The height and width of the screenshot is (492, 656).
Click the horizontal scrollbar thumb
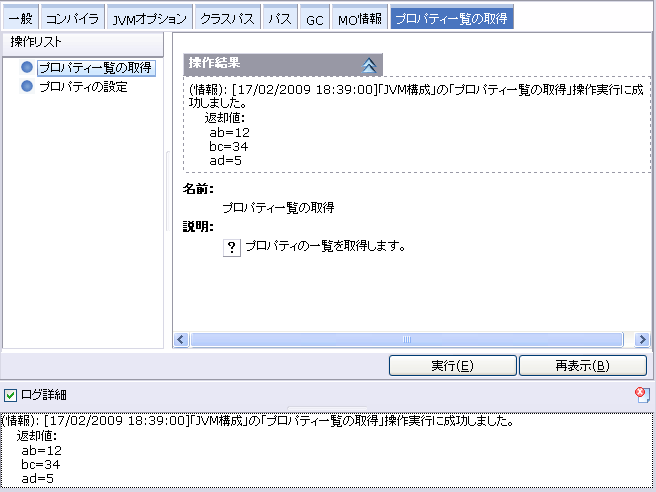coord(408,340)
